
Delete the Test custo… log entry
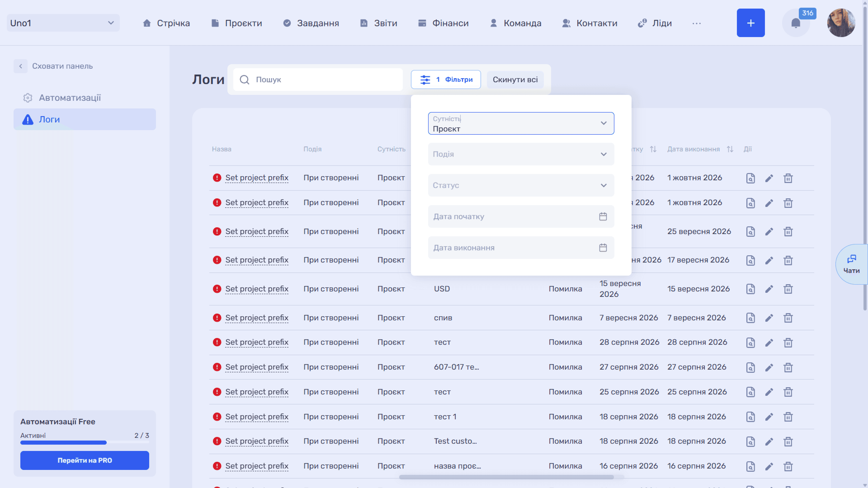tap(788, 441)
